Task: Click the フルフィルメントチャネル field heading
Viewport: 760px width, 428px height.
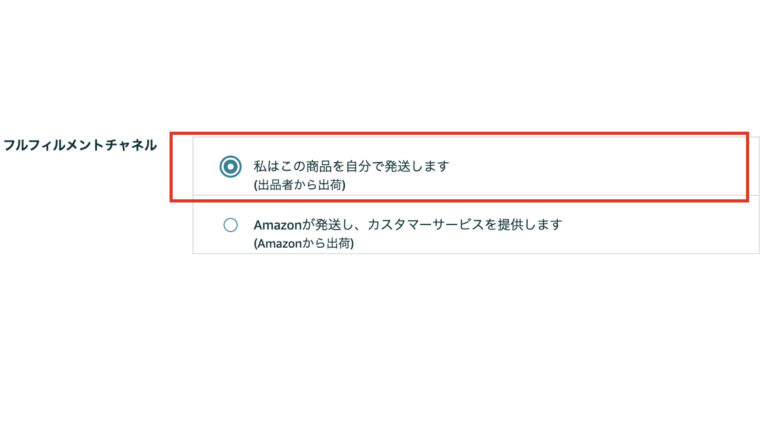Action: click(x=80, y=145)
